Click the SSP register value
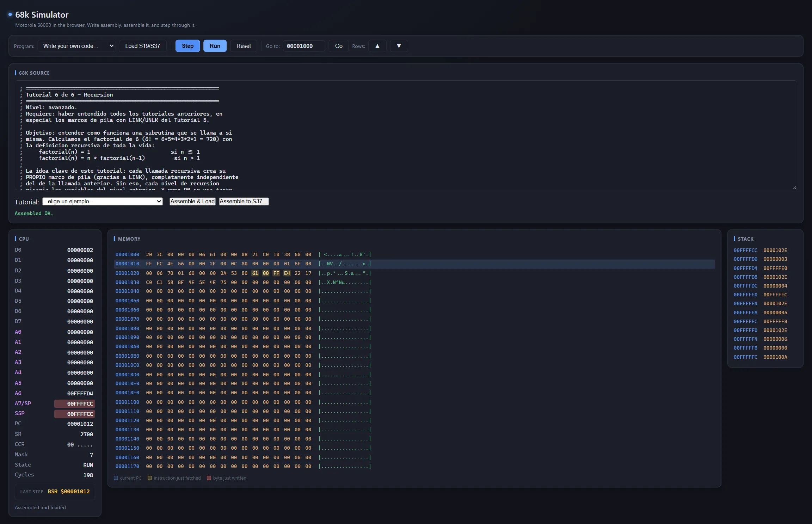 [x=74, y=414]
